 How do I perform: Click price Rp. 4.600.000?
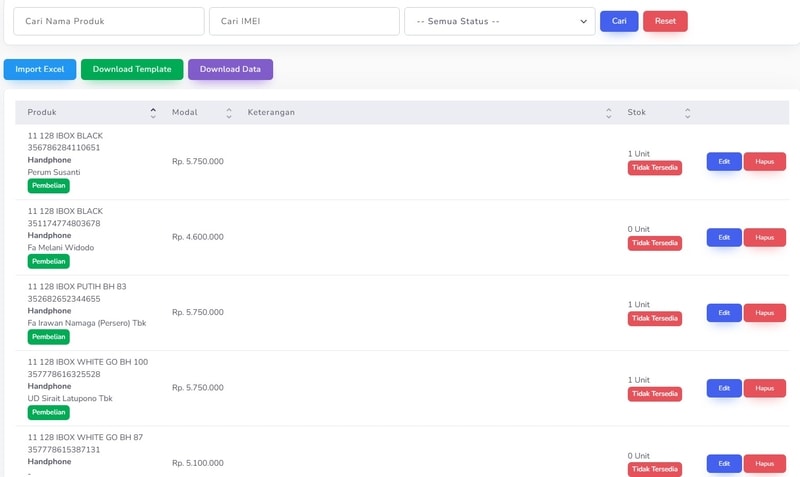coord(198,237)
